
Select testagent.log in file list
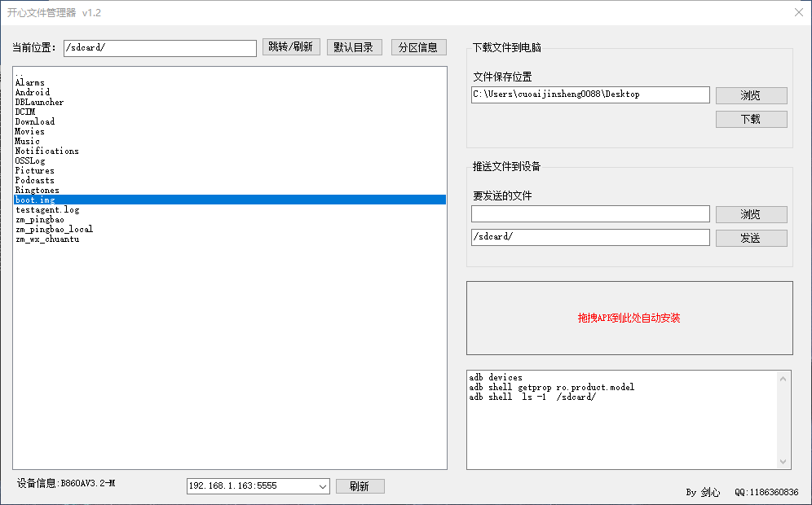pos(47,209)
